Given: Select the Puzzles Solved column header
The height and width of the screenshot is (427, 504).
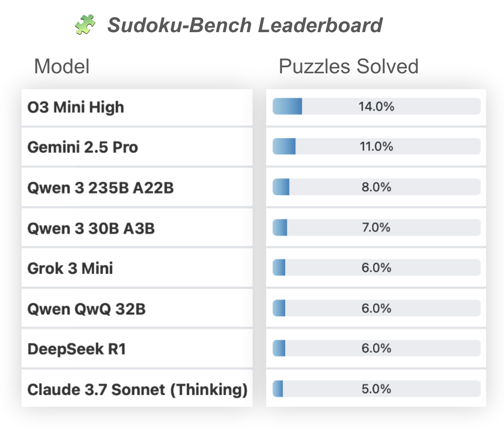Looking at the screenshot, I should [348, 67].
